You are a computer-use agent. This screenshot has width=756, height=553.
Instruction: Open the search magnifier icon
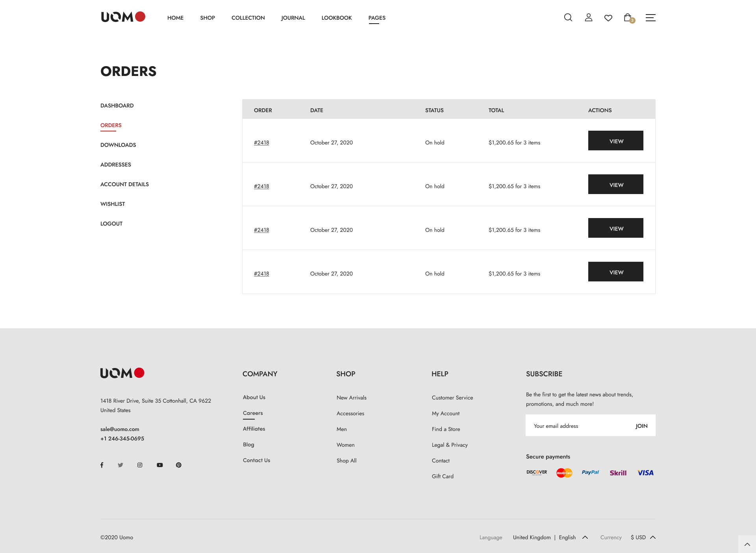point(568,17)
